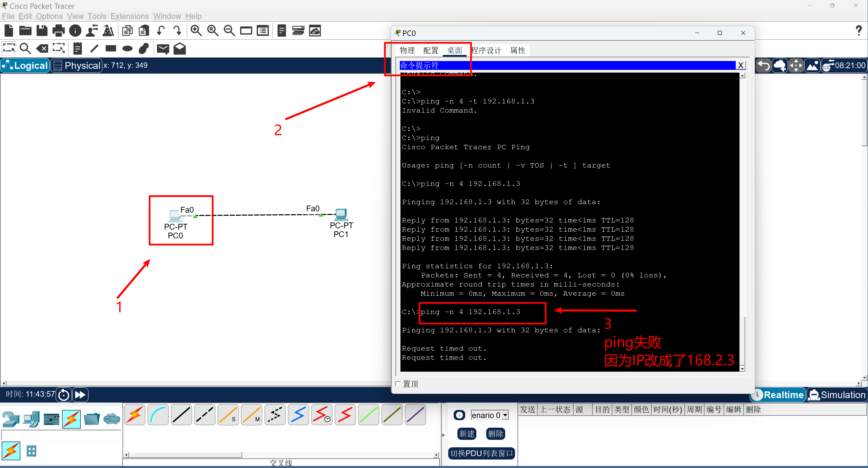The image size is (868, 468).
Task: Click the 删除 scenario button
Action: 496,434
